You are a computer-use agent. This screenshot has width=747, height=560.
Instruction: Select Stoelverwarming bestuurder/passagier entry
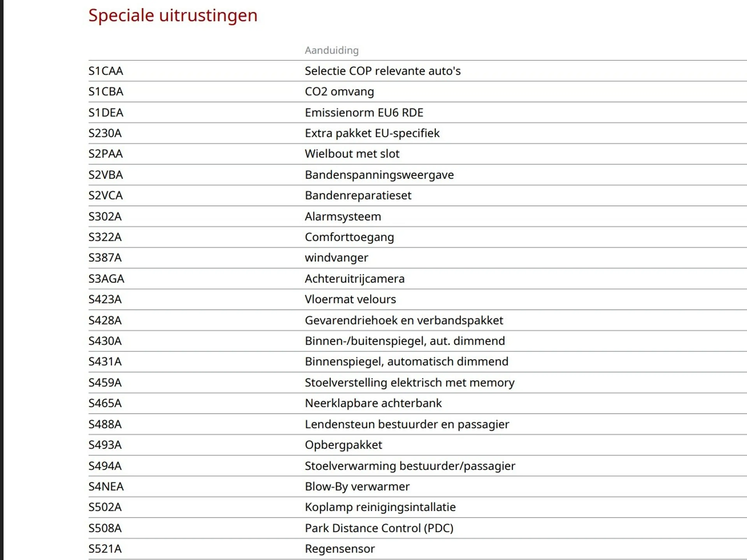(410, 466)
